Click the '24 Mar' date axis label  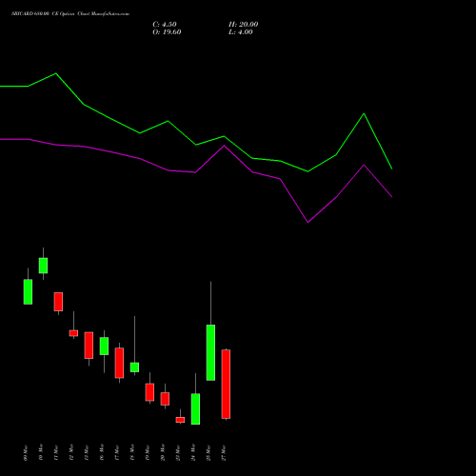(x=193, y=453)
